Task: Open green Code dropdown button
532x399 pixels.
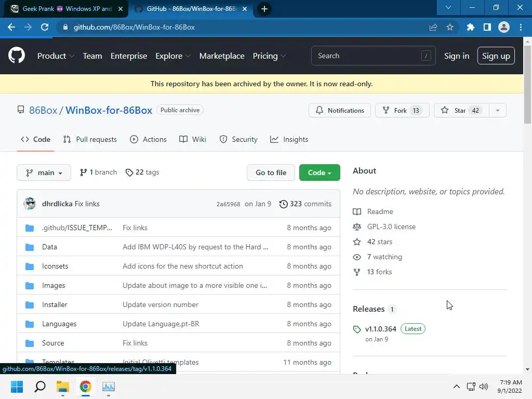Action: (x=320, y=172)
